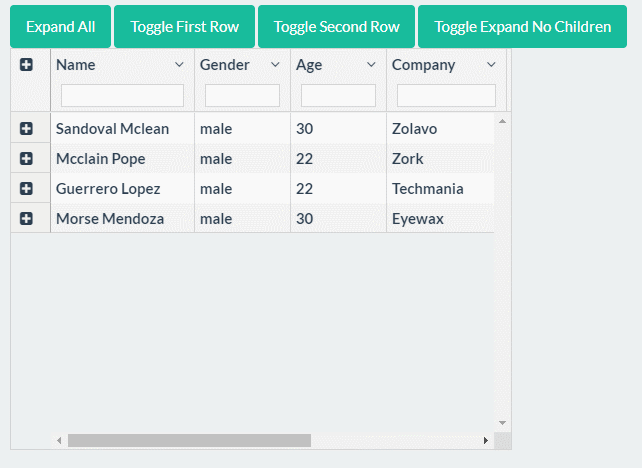This screenshot has height=468, width=642.
Task: Expand the Mcclain Pope row
Action: point(26,159)
